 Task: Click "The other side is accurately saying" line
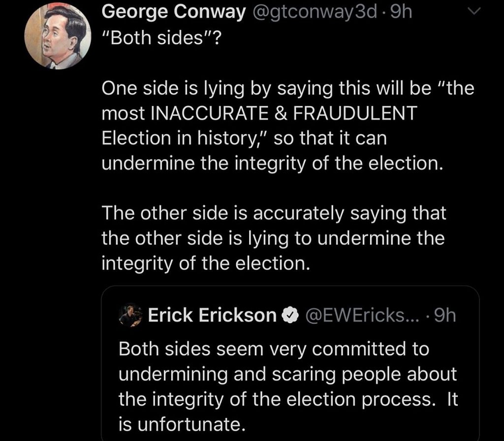(x=274, y=214)
